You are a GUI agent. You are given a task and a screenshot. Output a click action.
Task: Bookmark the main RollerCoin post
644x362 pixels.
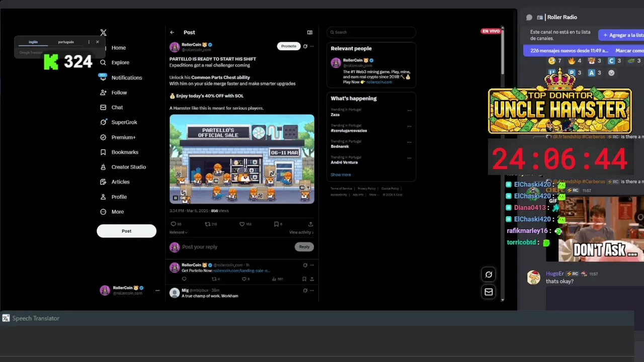276,224
